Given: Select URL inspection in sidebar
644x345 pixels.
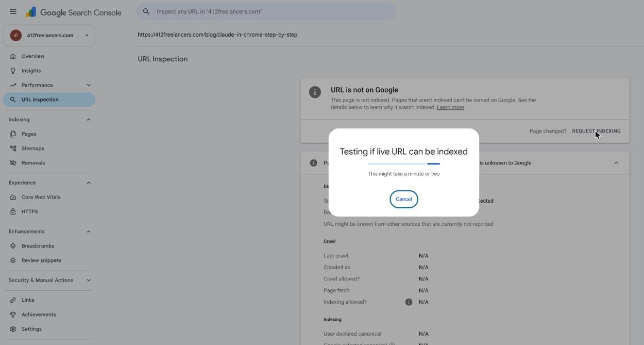Looking at the screenshot, I should click(x=49, y=100).
